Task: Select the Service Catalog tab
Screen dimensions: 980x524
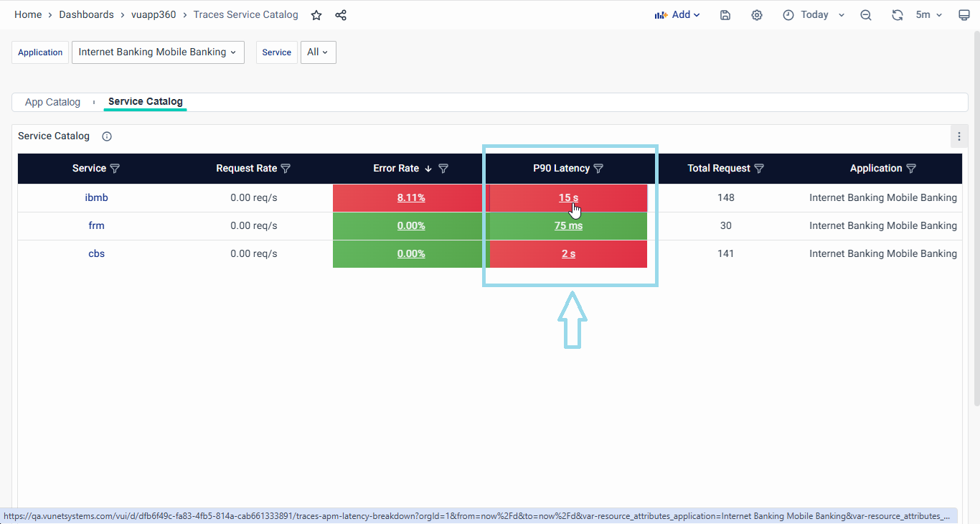Action: [x=145, y=102]
